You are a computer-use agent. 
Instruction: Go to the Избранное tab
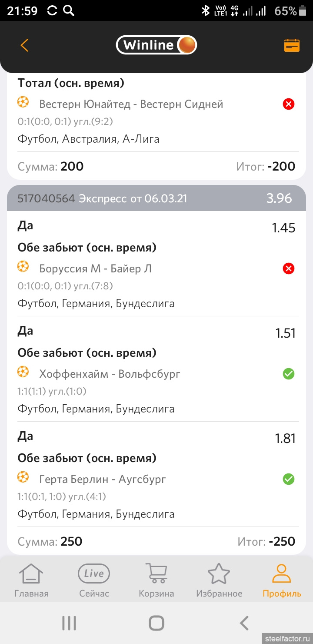219,580
